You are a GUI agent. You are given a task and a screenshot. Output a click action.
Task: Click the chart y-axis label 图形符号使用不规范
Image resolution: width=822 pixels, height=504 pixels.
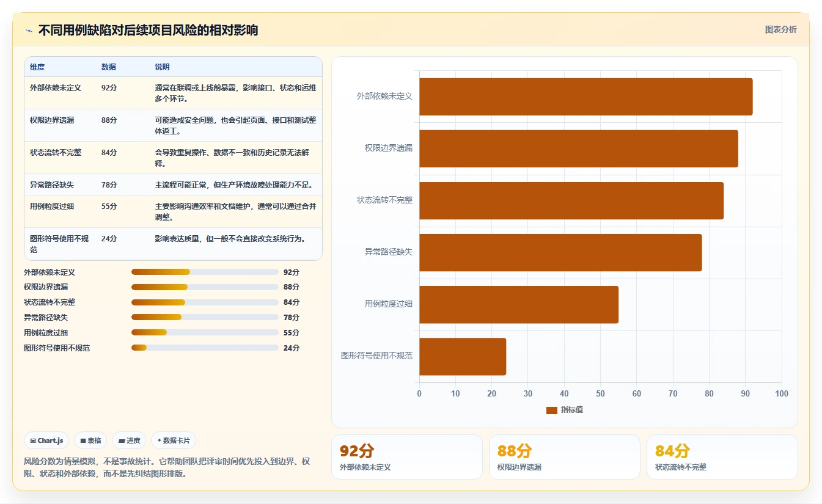pyautogui.click(x=377, y=356)
